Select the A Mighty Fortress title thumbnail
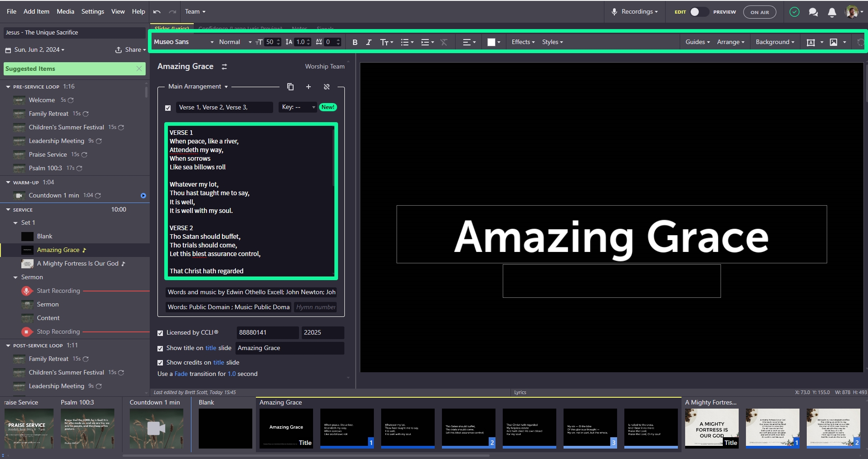This screenshot has height=459, width=868. point(711,429)
